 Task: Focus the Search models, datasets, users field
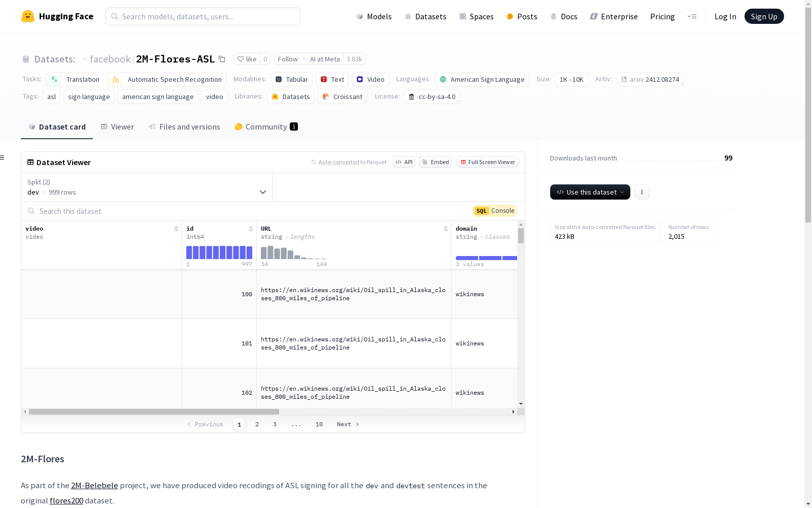(203, 16)
